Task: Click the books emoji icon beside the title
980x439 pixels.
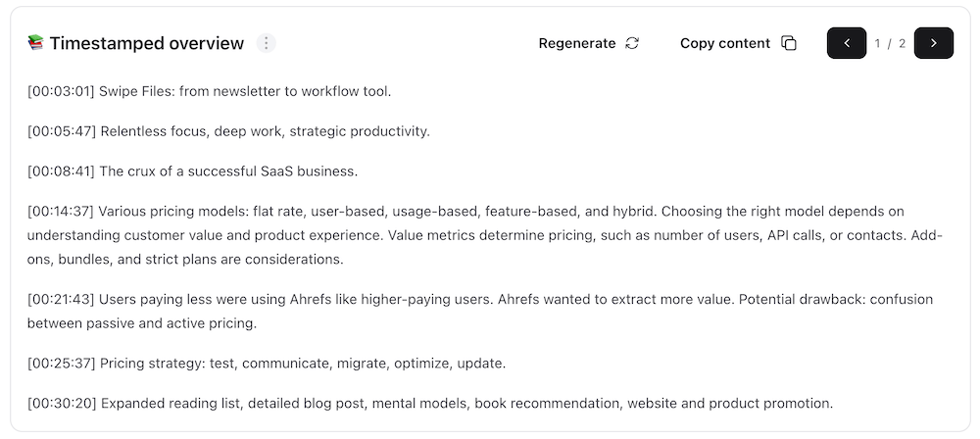Action: [x=36, y=43]
